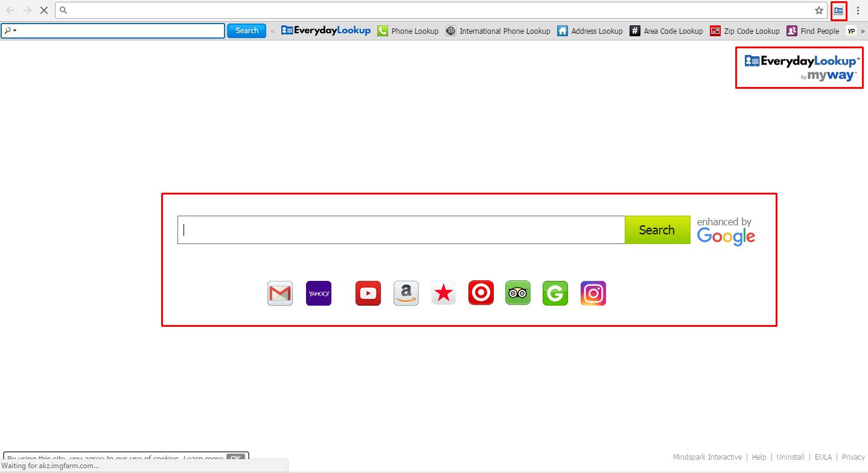Viewport: 868px width, 473px height.
Task: Open the Instagram shortcut icon
Action: (593, 294)
